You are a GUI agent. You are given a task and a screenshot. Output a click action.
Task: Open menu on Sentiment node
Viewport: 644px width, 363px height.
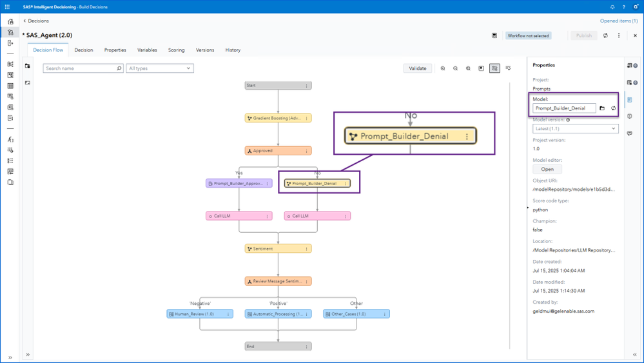[x=306, y=249]
